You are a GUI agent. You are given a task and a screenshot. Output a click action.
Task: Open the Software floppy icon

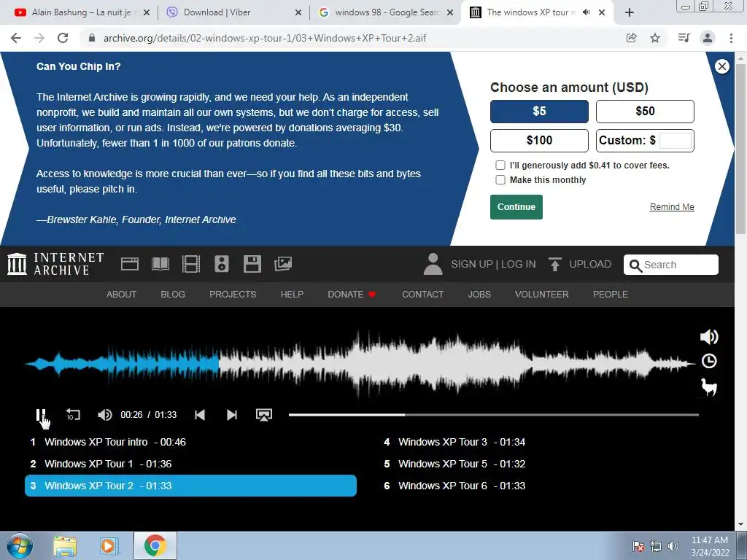pyautogui.click(x=252, y=264)
